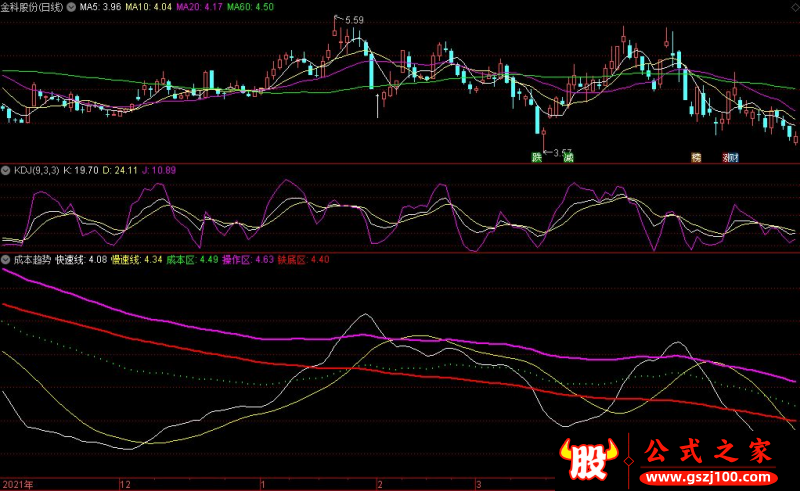800x491 pixels.
Task: Click the 3.57 low price marker
Action: coord(562,152)
